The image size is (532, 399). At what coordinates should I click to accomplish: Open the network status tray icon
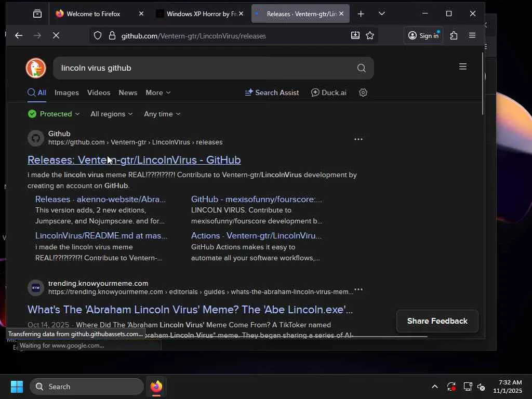click(468, 387)
